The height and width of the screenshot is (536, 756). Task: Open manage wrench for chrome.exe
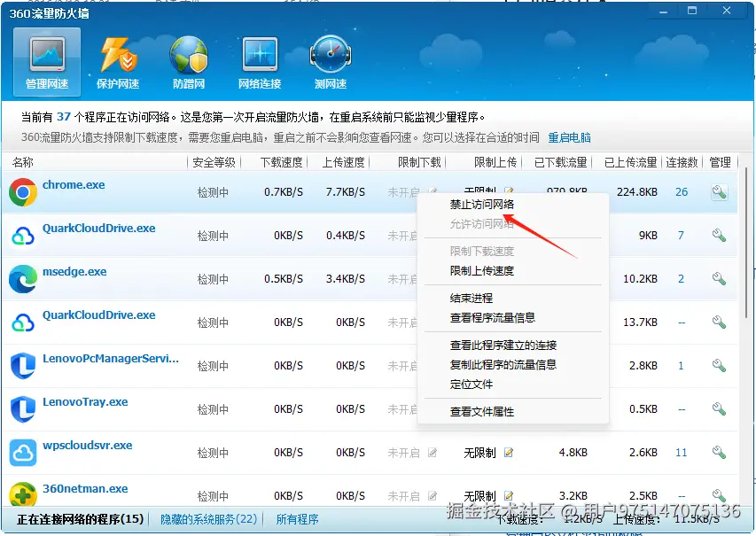click(x=720, y=192)
